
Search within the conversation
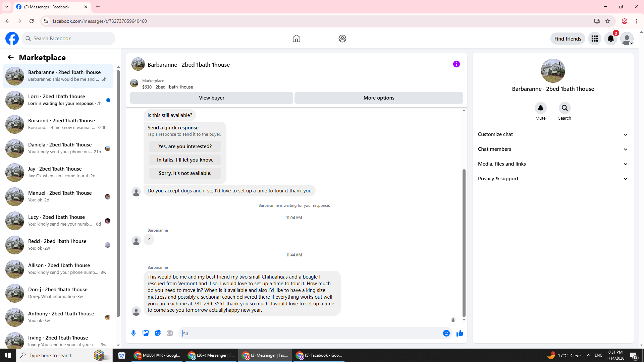565,108
